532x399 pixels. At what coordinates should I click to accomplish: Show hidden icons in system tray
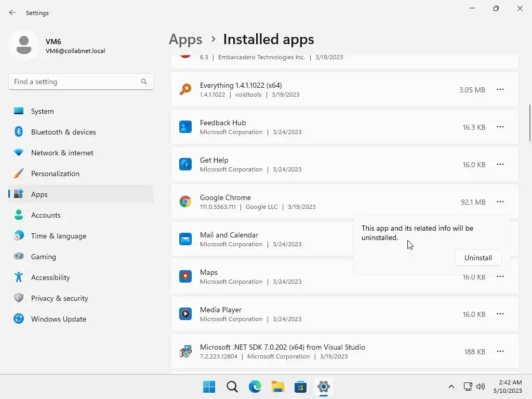(x=451, y=387)
